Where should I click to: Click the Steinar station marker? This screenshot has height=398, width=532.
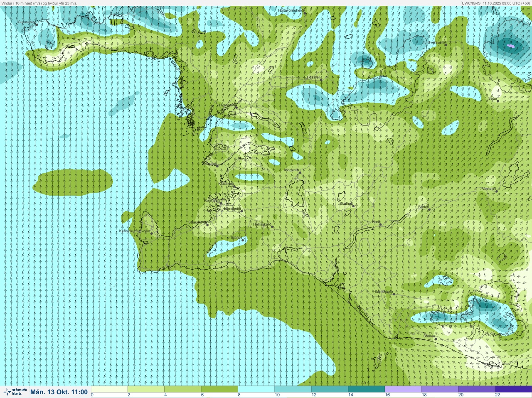[436, 339]
